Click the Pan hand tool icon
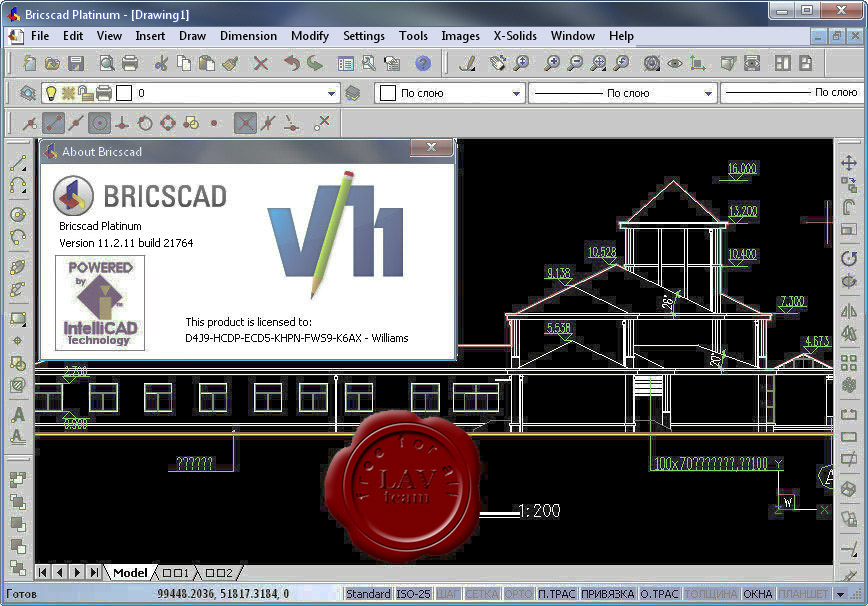Screen dimensions: 868x606 click(498, 63)
